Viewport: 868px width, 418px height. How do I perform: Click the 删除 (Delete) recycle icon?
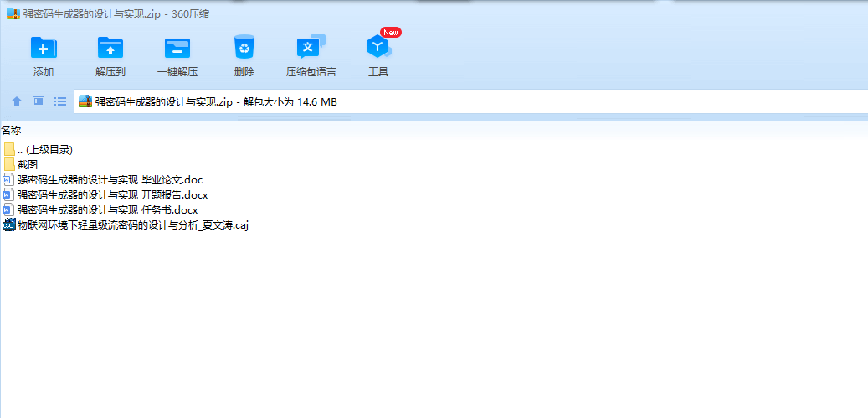coord(244,47)
